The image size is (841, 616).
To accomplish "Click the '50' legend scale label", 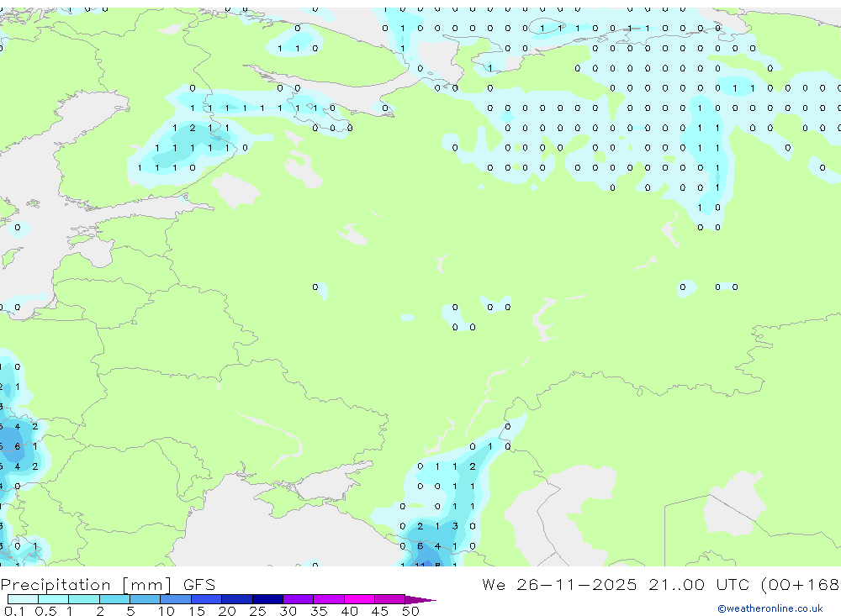I will [x=410, y=611].
